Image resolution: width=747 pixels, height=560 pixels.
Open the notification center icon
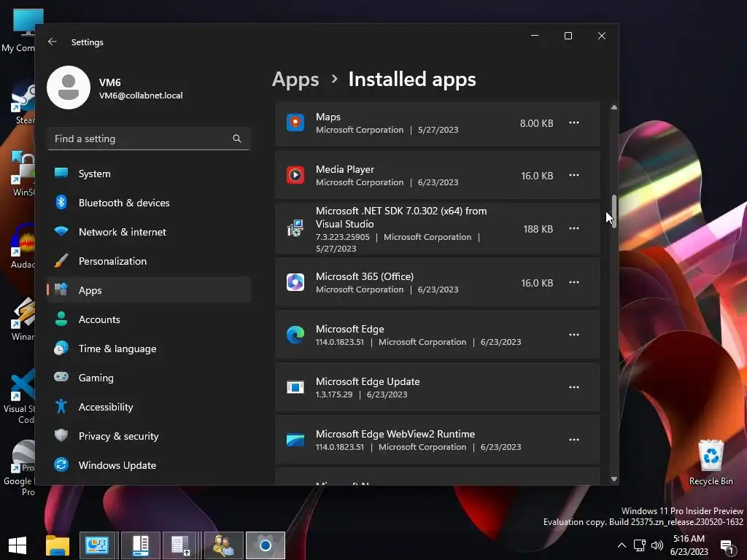(727, 547)
